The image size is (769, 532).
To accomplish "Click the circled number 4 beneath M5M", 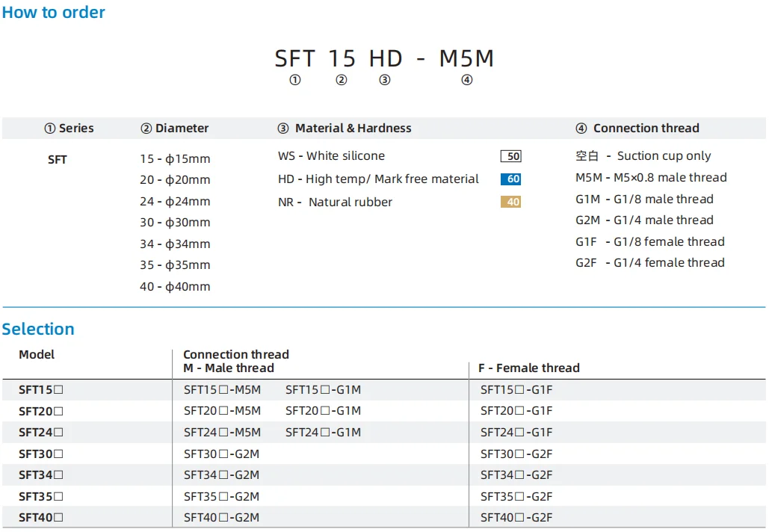I will 467,81.
